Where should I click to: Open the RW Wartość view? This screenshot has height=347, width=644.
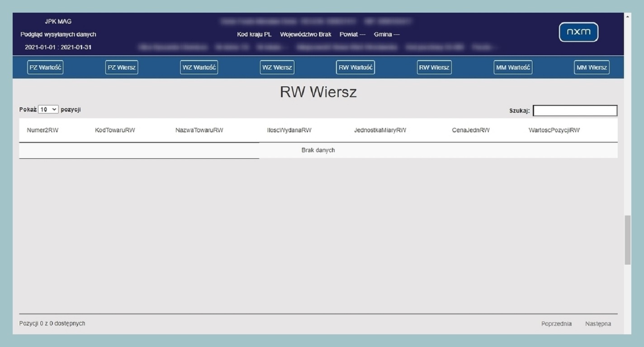point(355,67)
